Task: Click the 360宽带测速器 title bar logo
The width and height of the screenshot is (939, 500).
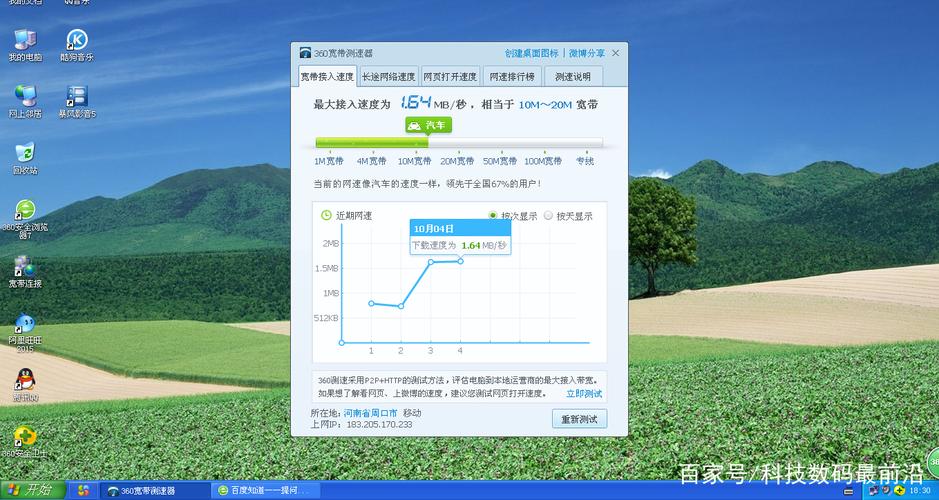Action: point(305,53)
